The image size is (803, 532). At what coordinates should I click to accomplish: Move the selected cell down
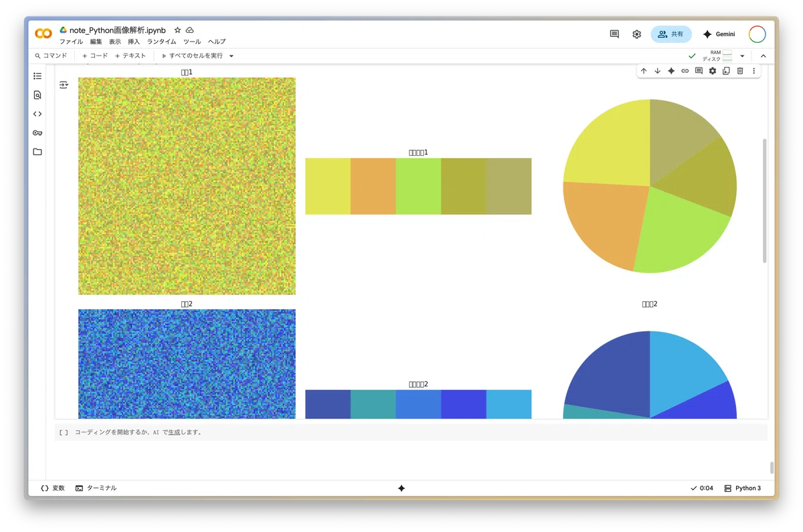[x=657, y=71]
